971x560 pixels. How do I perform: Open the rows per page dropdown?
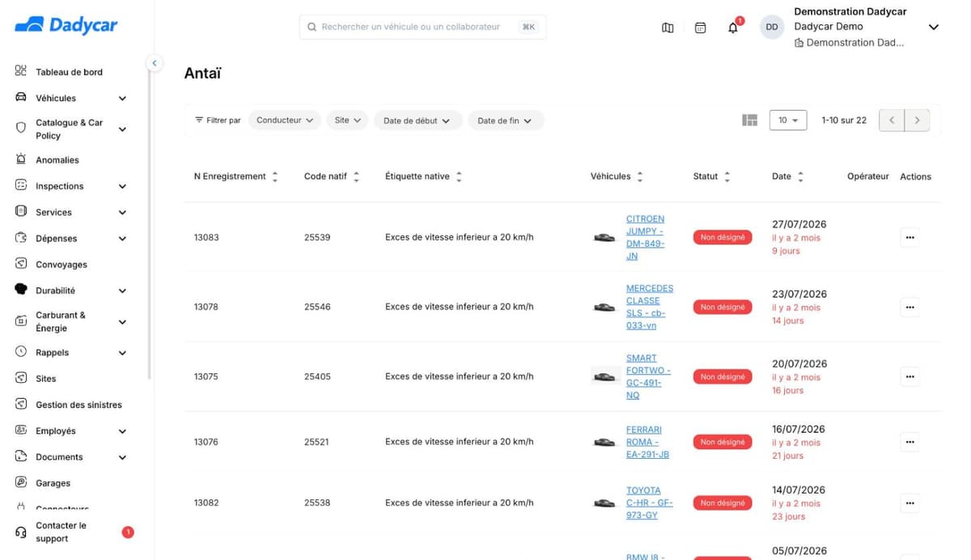(x=787, y=120)
